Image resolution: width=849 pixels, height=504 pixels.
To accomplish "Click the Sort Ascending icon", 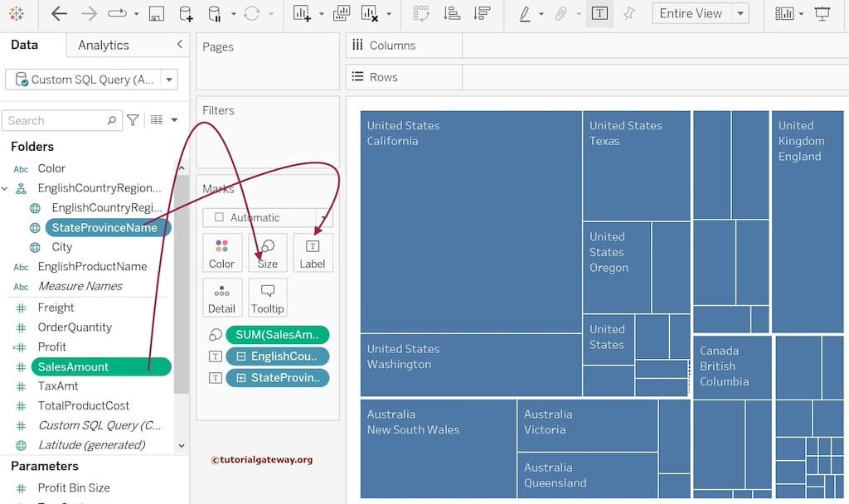I will (x=452, y=13).
